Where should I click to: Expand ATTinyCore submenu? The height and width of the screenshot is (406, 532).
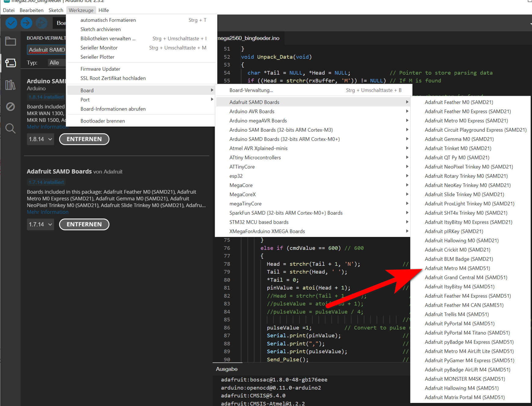313,167
